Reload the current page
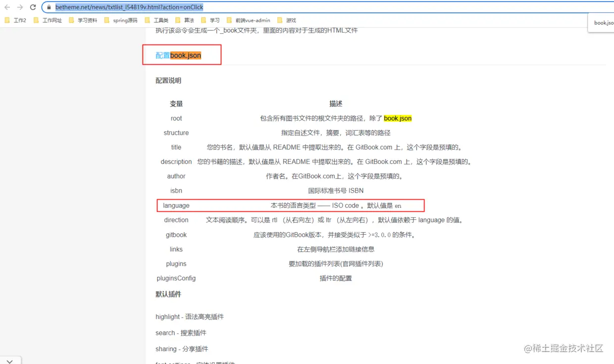This screenshot has width=614, height=364. pos(33,7)
